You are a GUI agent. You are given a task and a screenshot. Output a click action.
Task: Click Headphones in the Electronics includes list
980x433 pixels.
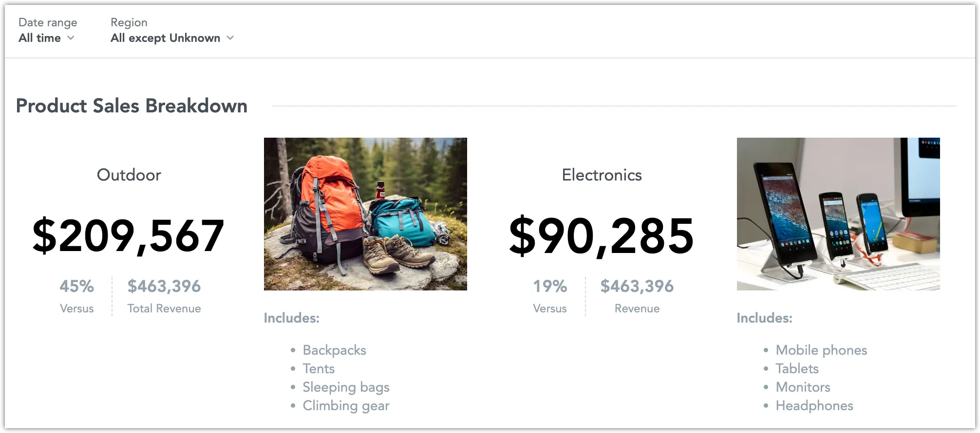(x=814, y=405)
